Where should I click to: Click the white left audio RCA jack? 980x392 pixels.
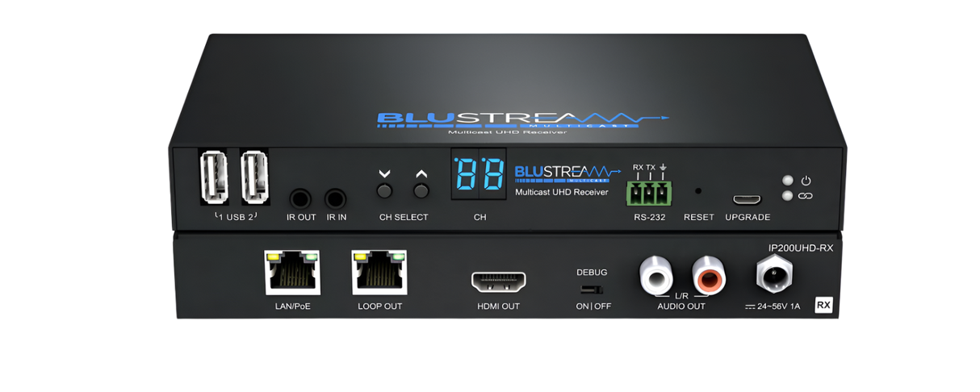(655, 275)
